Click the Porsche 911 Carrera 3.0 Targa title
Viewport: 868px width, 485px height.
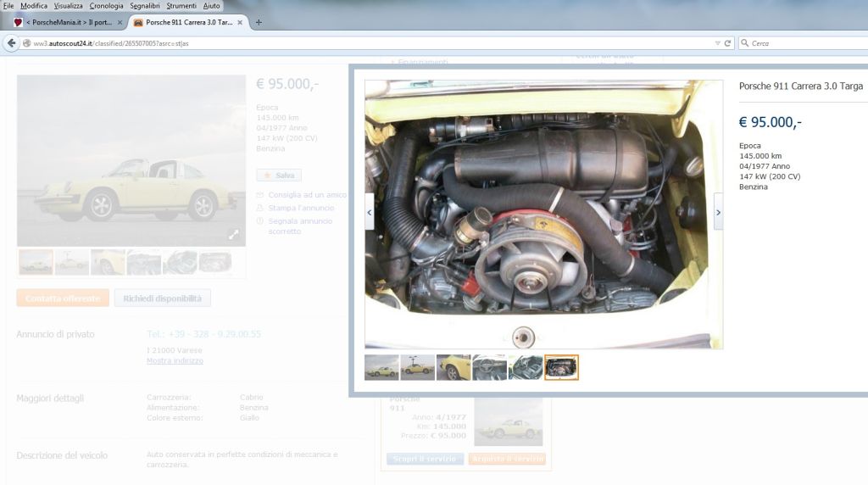coord(801,86)
